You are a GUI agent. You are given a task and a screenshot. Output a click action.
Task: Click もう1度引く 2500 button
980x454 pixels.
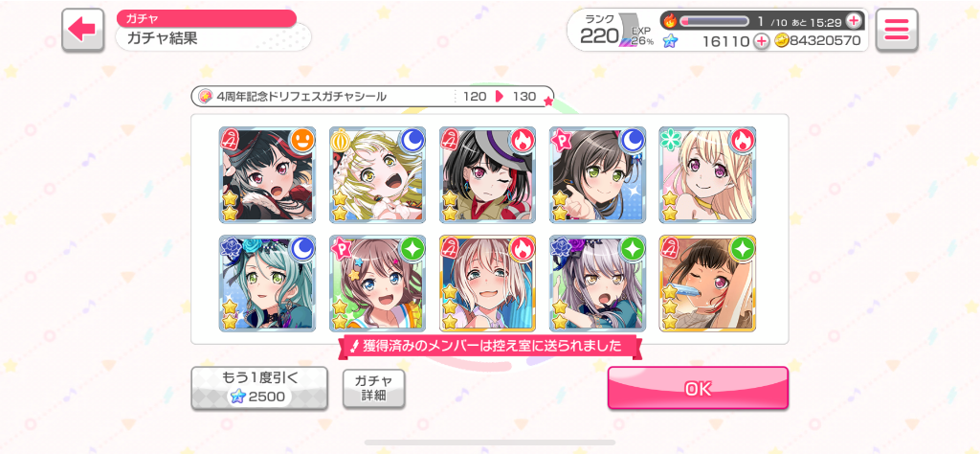point(258,388)
